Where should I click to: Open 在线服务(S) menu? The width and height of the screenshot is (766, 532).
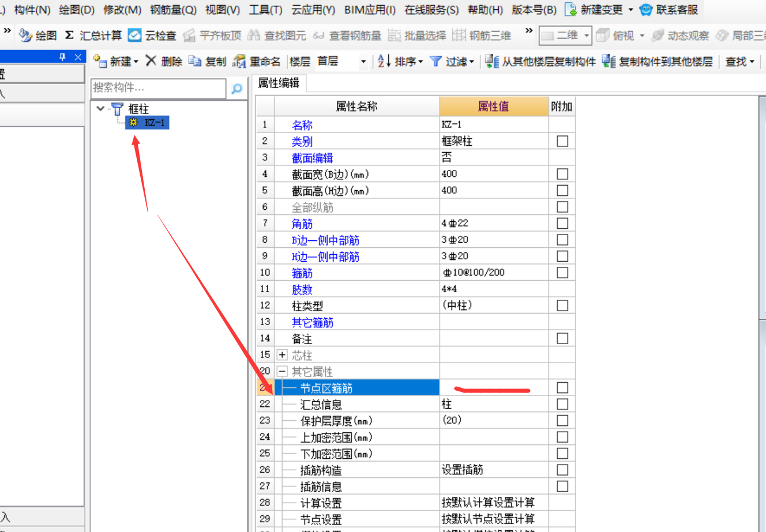pos(431,10)
